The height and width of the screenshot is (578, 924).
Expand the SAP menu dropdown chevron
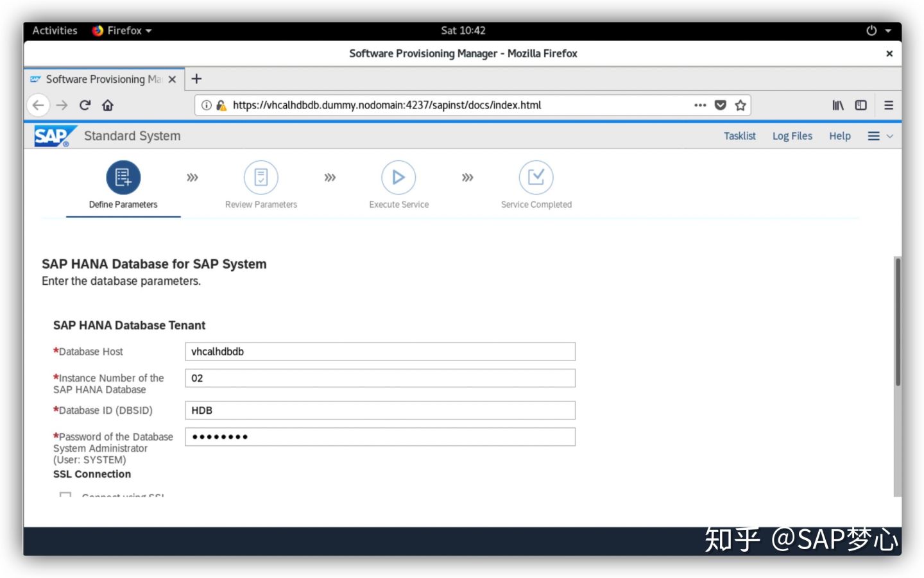(x=890, y=136)
